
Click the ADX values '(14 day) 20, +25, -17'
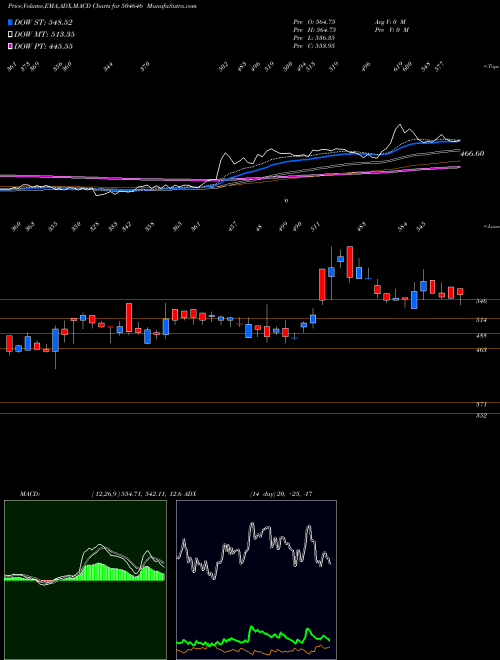(281, 493)
